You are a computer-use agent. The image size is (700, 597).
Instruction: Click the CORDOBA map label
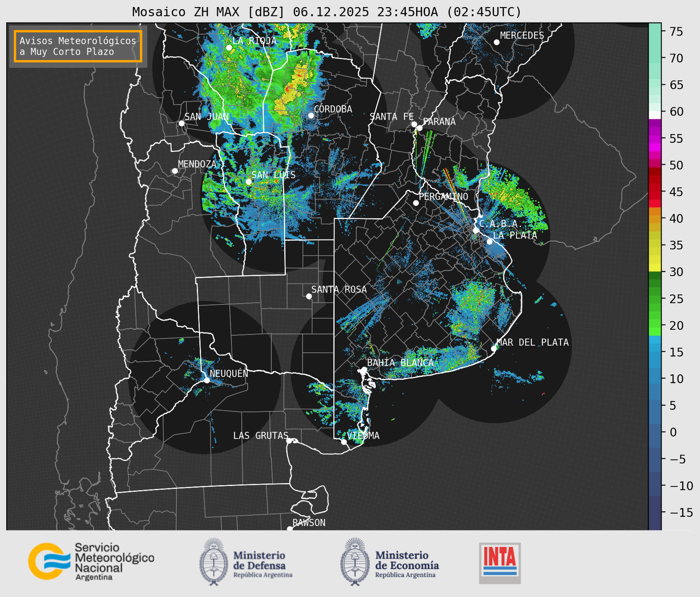click(333, 109)
